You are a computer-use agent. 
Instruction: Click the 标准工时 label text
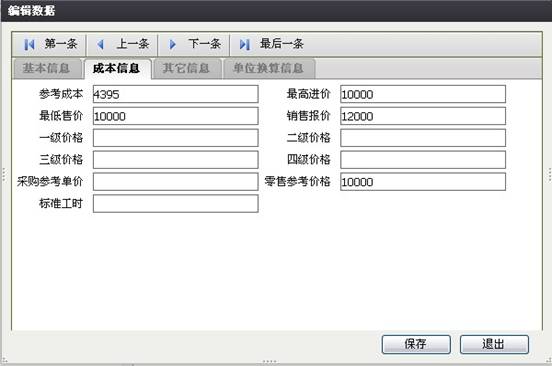pos(61,203)
